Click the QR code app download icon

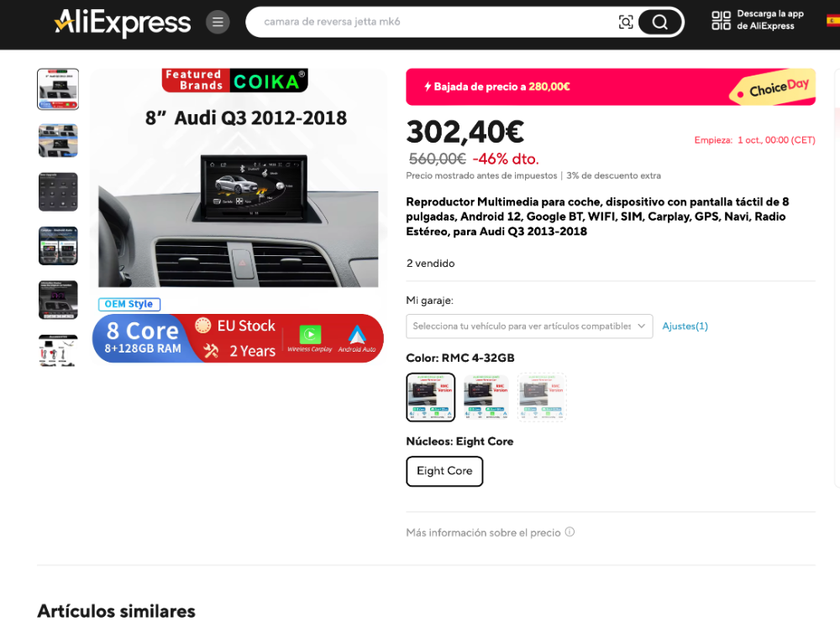click(721, 20)
